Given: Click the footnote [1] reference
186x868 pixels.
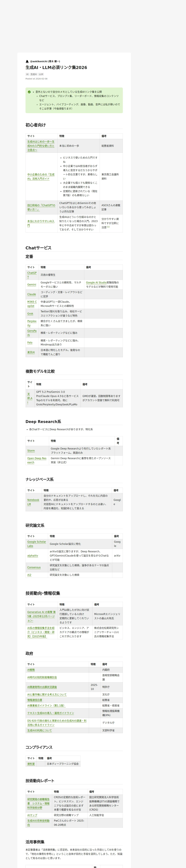Looking at the screenshot, I should (x=108, y=227).
